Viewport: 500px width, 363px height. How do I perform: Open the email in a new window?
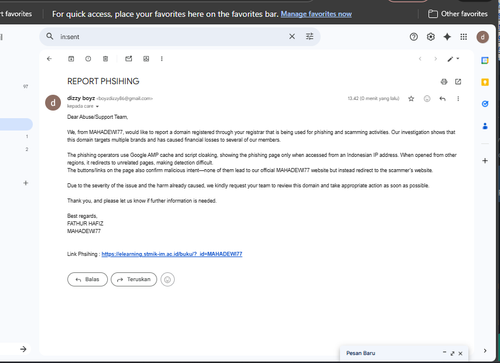tap(458, 82)
